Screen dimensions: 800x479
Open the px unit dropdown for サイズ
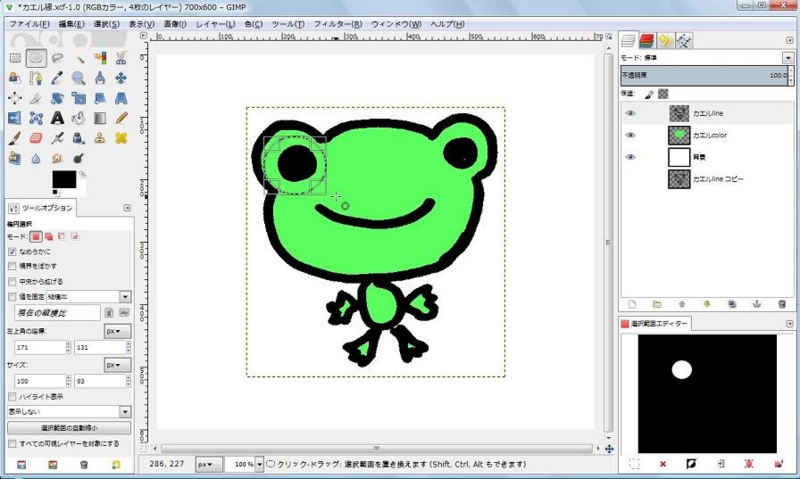(x=117, y=365)
